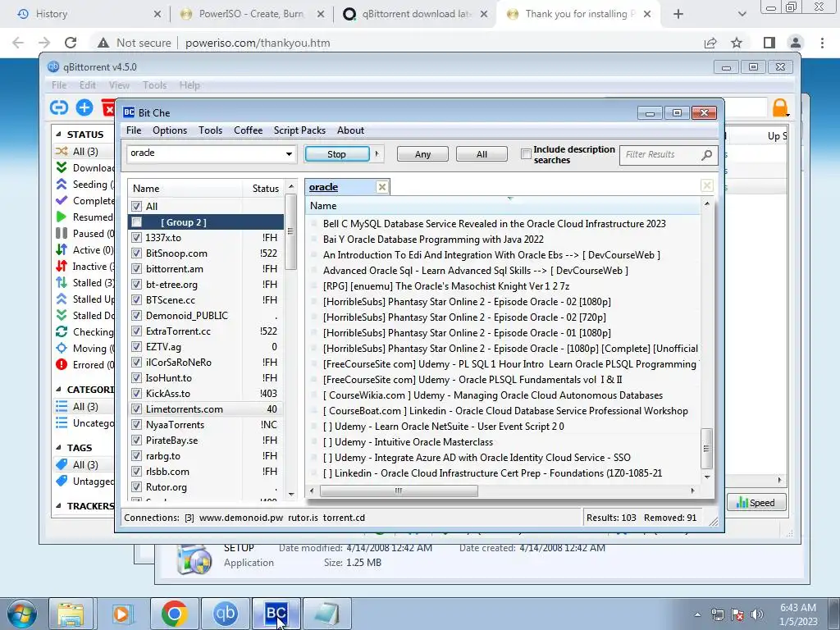Show hidden tray icons arrow
Screen dimensions: 840x630
pyautogui.click(x=697, y=615)
